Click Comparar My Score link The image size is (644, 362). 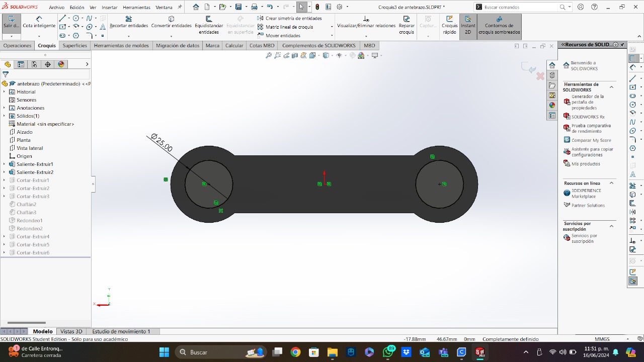tap(587, 140)
